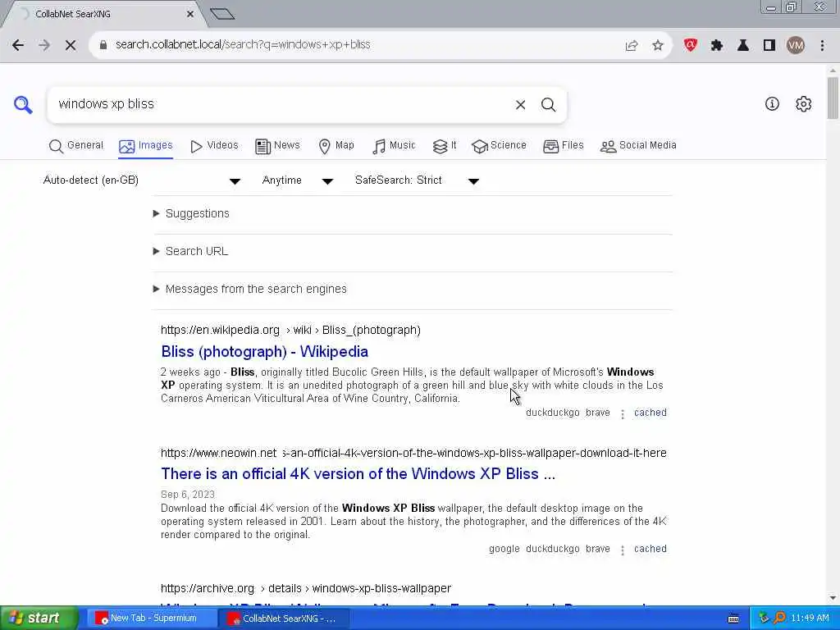Open the official 4K Bliss neowin result
The height and width of the screenshot is (630, 840).
point(358,473)
